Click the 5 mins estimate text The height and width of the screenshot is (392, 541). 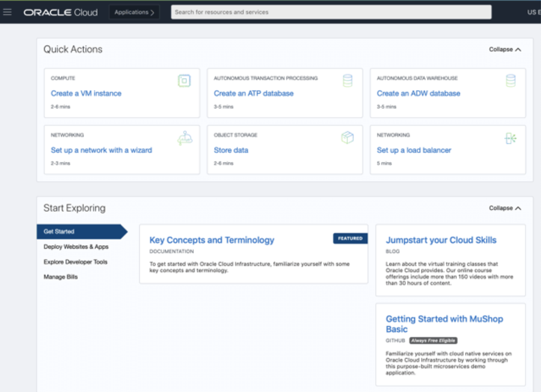(384, 163)
